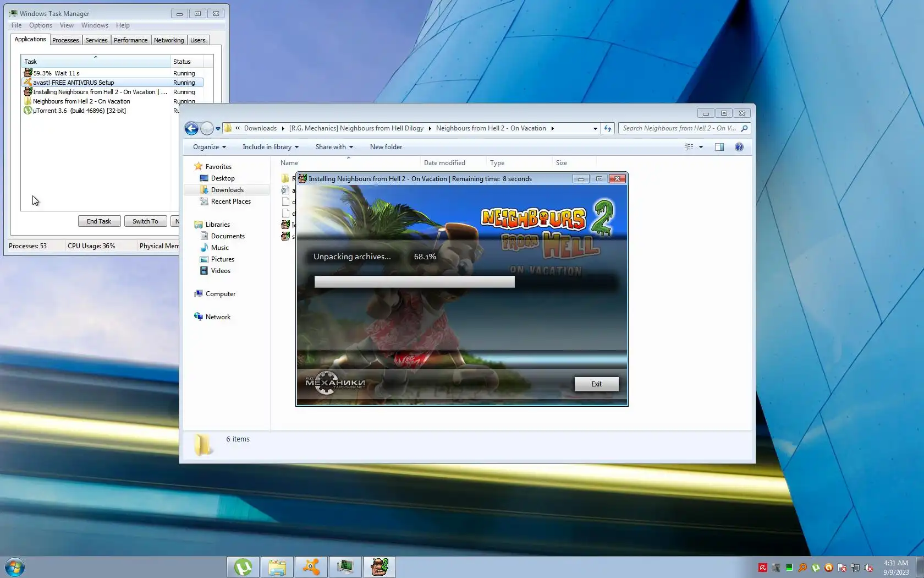Select the '59.3% Wait 11 s' task
The image size is (924, 578).
point(112,73)
